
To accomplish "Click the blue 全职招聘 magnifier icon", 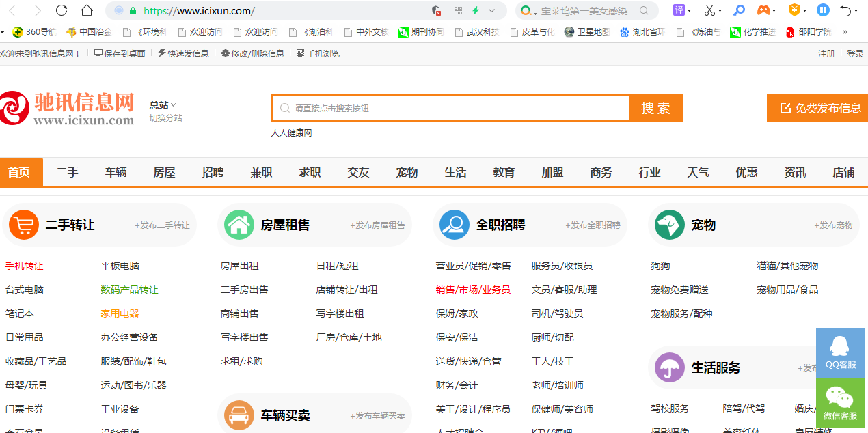I will coord(454,225).
